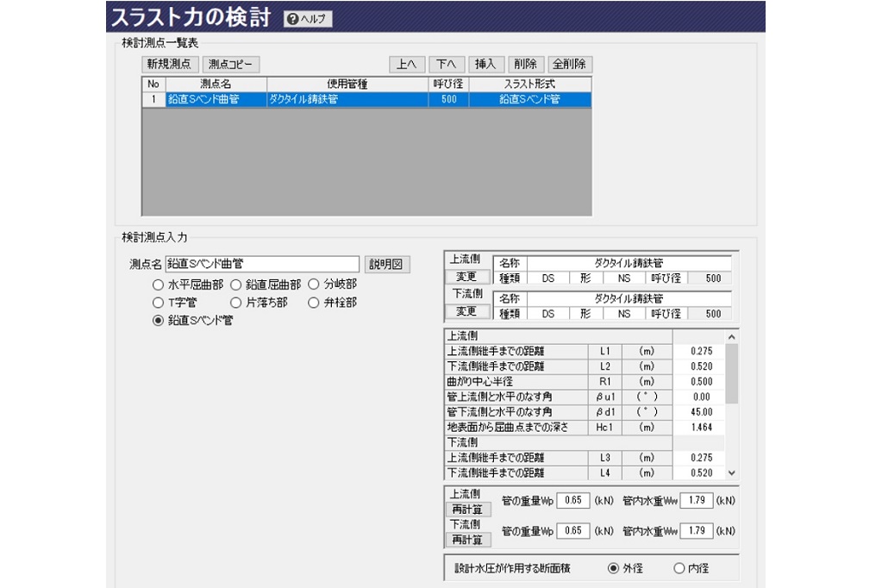Click the 呼び径 column header in the list
Viewport: 882px width, 588px height.
(448, 84)
